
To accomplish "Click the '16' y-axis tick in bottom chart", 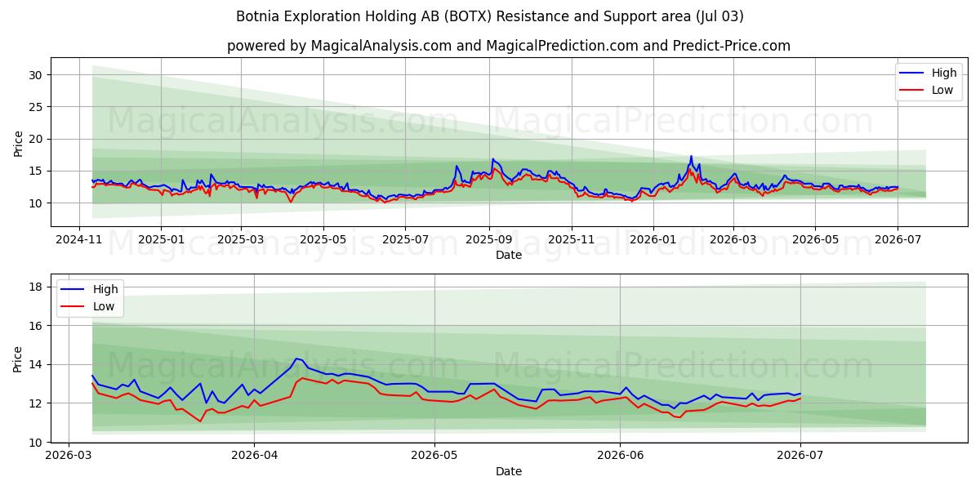I will (38, 326).
